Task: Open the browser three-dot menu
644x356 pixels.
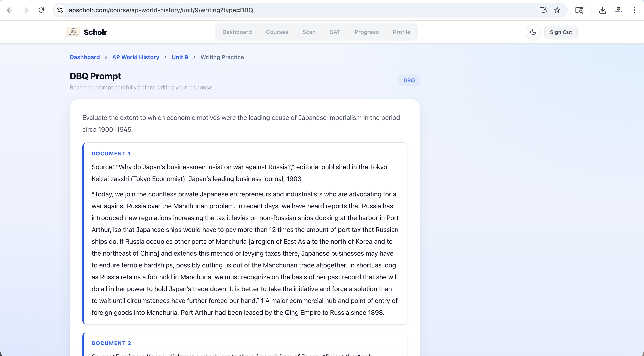Action: coord(634,10)
